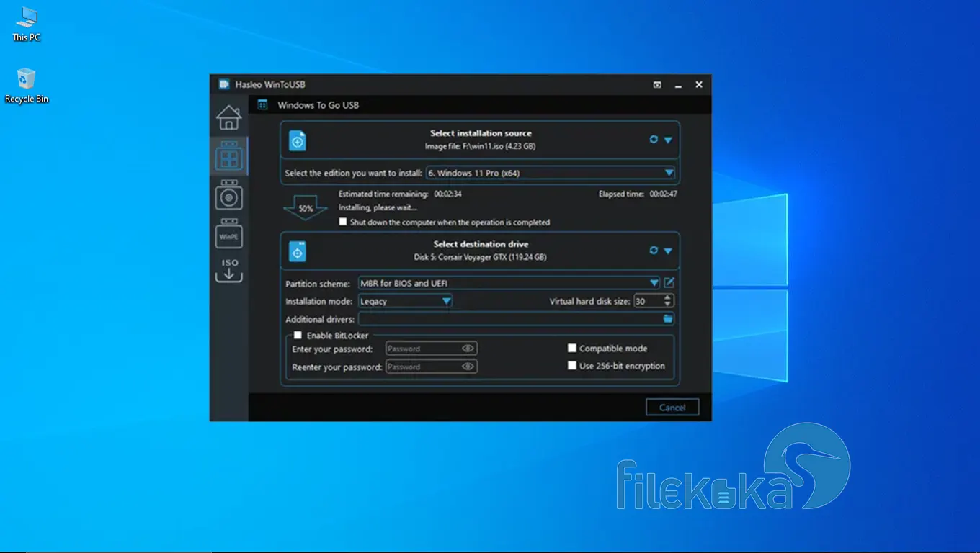This screenshot has width=980, height=553.
Task: Expand the destination drive dropdown arrow
Action: (668, 251)
